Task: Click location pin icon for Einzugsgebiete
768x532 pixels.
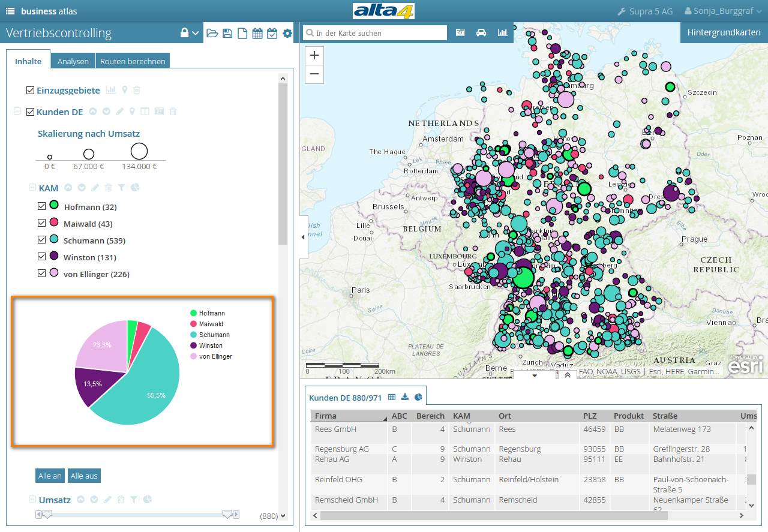Action: pyautogui.click(x=125, y=90)
